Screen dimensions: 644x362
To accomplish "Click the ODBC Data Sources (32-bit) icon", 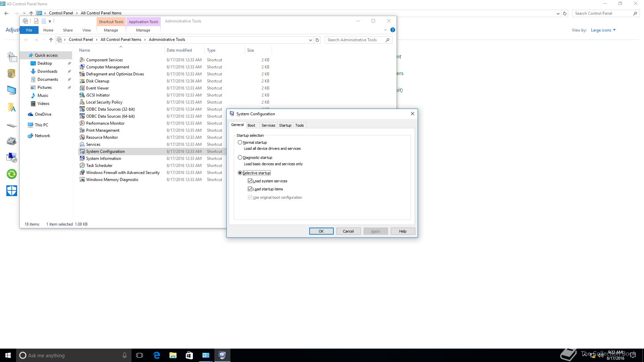I will pos(82,109).
